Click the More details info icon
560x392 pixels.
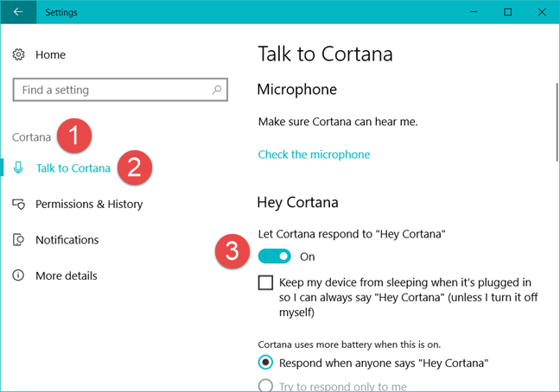(19, 276)
